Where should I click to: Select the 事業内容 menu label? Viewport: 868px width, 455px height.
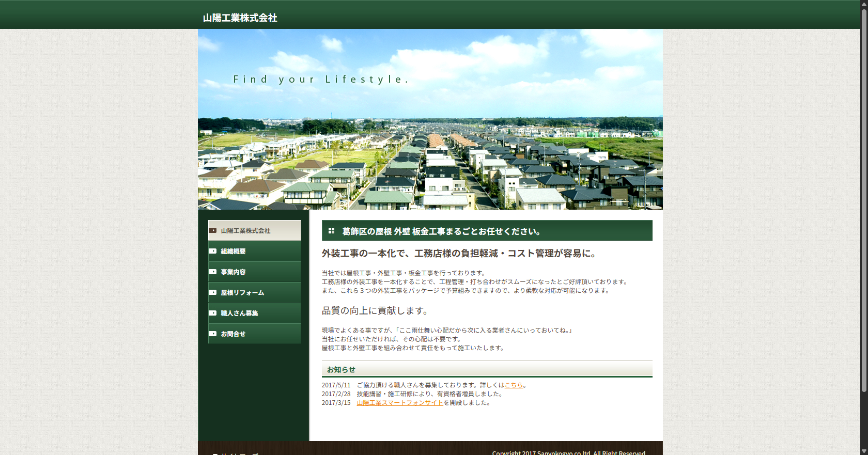pyautogui.click(x=233, y=272)
